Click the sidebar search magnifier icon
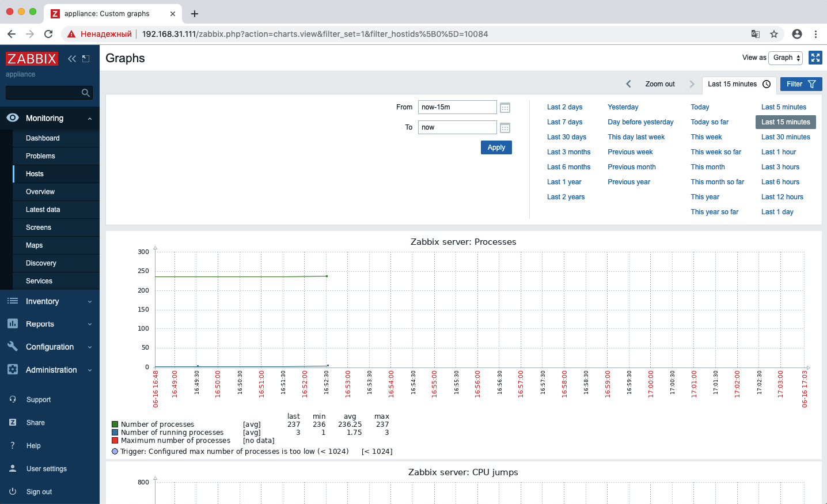The height and width of the screenshot is (504, 827). click(86, 93)
